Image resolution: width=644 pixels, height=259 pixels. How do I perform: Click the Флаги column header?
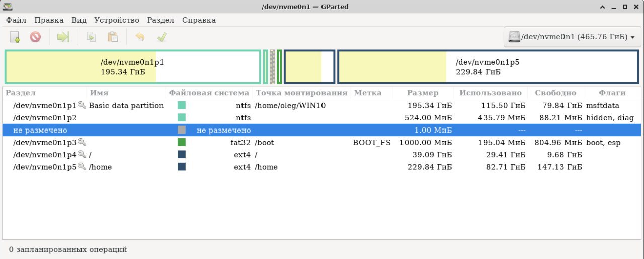coord(612,93)
